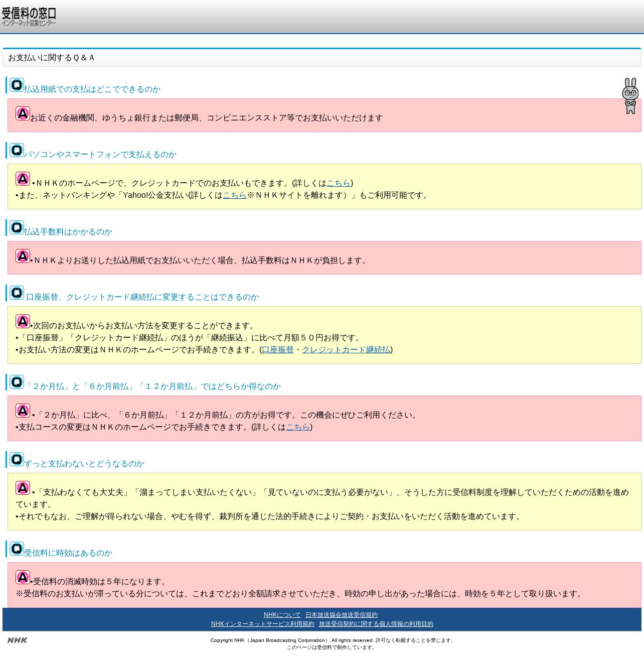Click question text 払込用紙での支払はどこでできるのか
The width and height of the screenshot is (644, 658).
92,89
